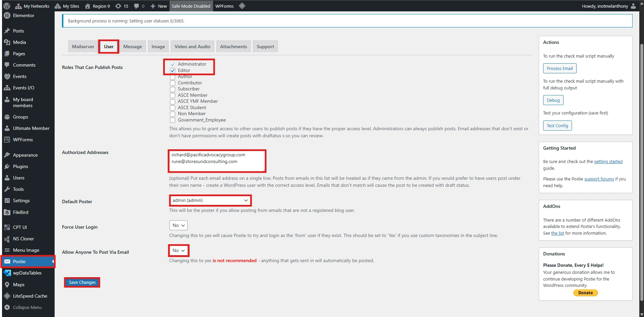Tick the Subscriber role checkbox
This screenshot has width=644, height=317.
[173, 89]
